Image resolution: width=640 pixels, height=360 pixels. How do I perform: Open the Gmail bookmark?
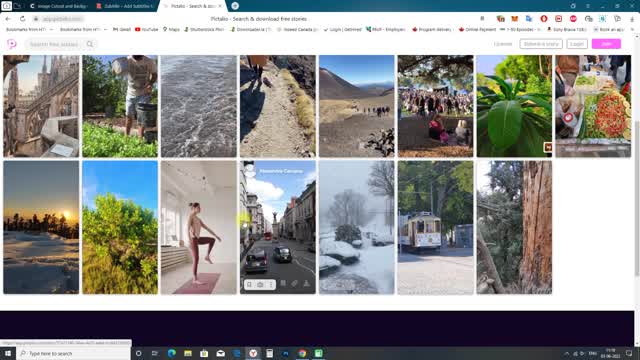click(122, 29)
